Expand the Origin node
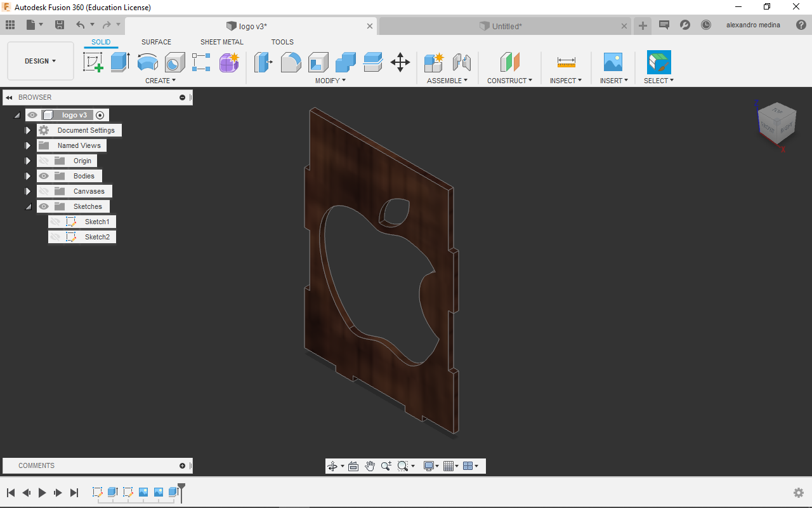Screen dimensions: 812x508 [x=28, y=161]
